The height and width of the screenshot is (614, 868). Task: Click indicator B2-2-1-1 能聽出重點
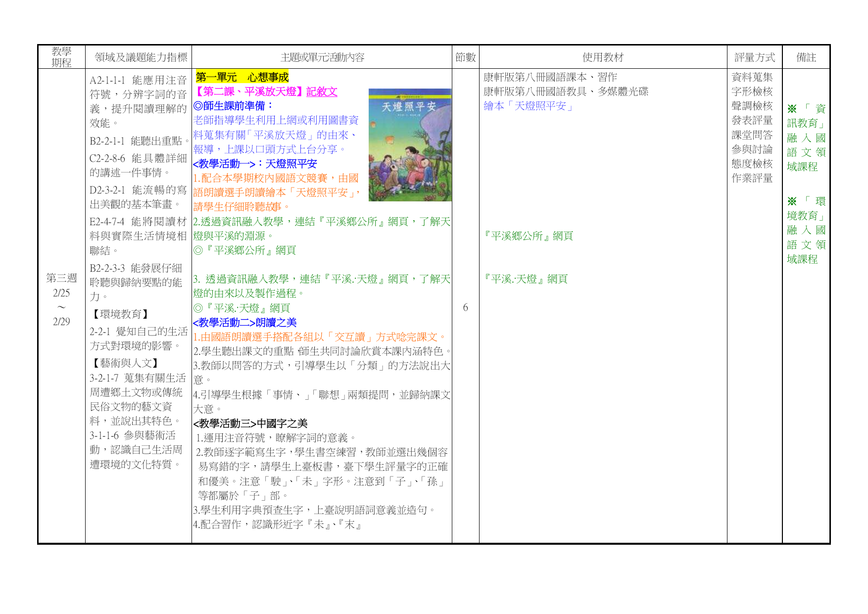[140, 141]
